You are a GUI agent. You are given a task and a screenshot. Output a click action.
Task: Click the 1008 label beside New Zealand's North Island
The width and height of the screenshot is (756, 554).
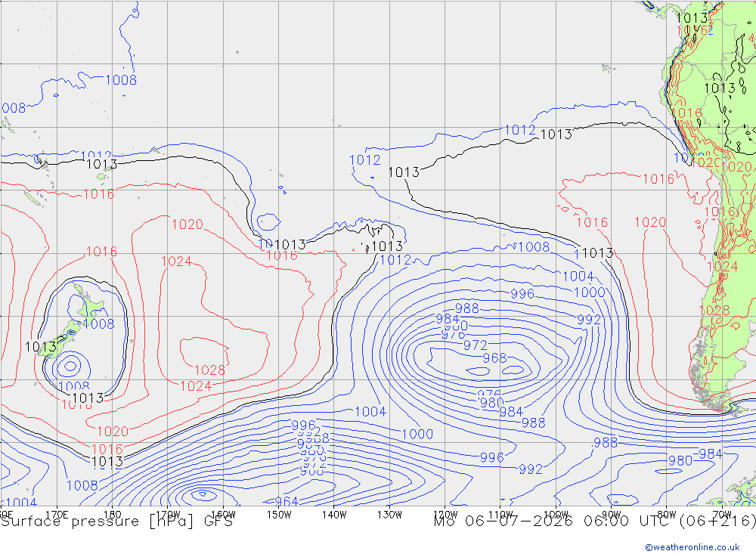[x=99, y=323]
